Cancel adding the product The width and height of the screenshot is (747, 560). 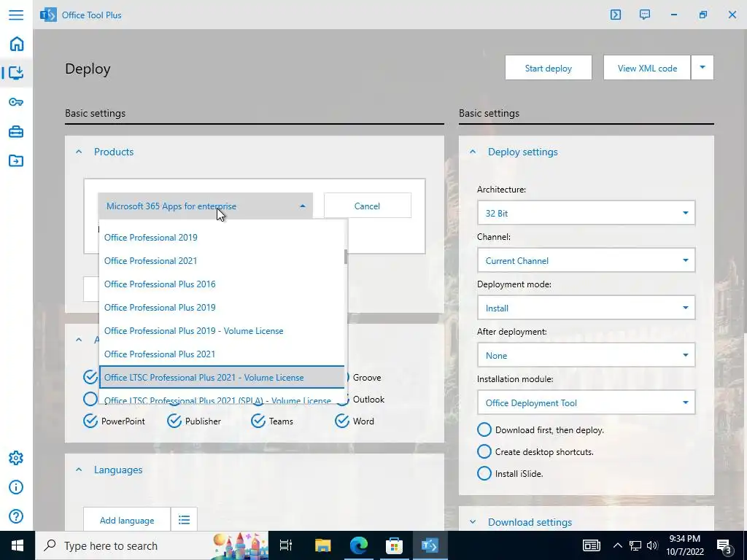(x=368, y=206)
